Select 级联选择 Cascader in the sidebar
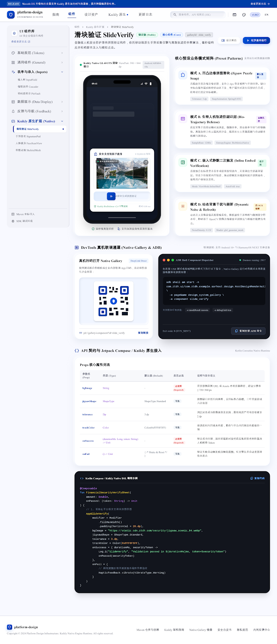The image size is (277, 644). coord(28,87)
